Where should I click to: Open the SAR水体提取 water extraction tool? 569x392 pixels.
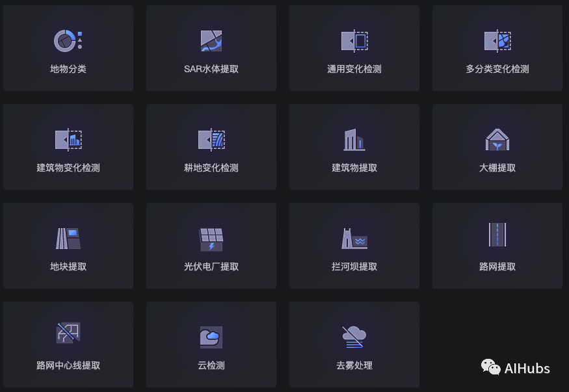[211, 39]
